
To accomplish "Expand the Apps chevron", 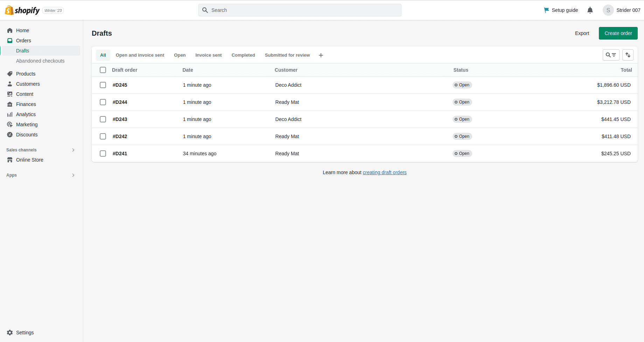I will click(x=73, y=175).
